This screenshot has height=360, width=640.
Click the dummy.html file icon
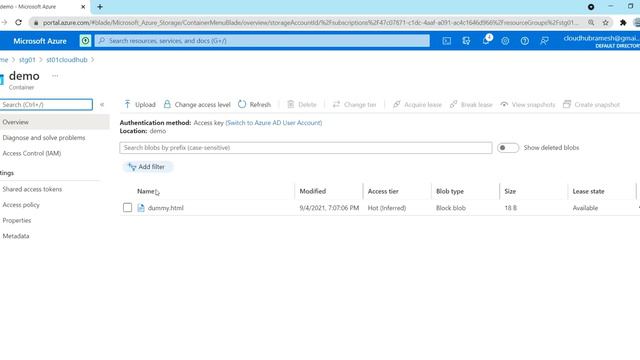pyautogui.click(x=141, y=208)
